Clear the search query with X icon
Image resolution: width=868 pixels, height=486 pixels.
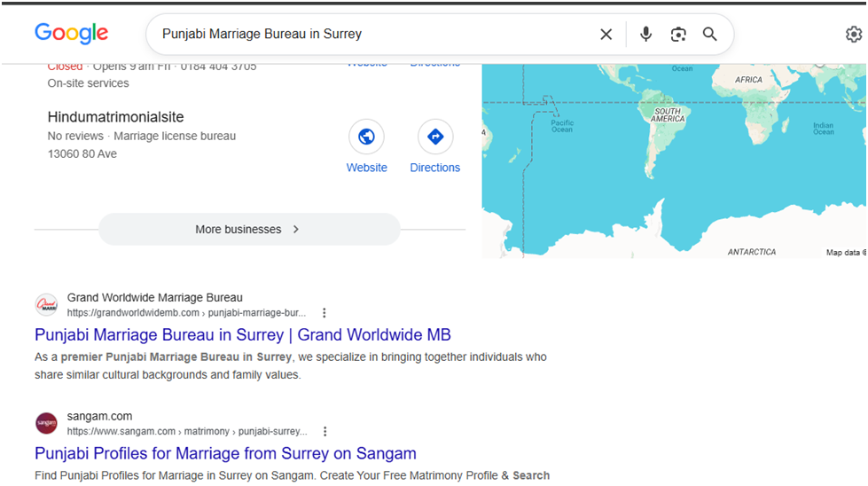(606, 35)
